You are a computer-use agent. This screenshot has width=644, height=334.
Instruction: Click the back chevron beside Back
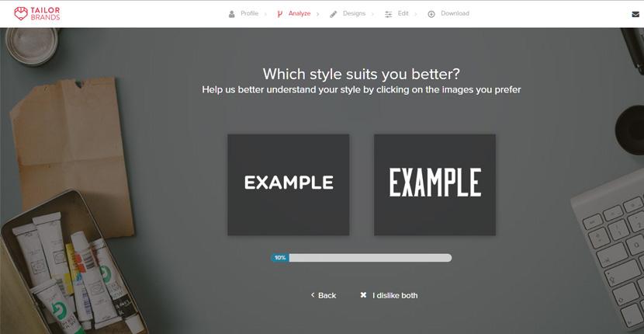click(313, 295)
